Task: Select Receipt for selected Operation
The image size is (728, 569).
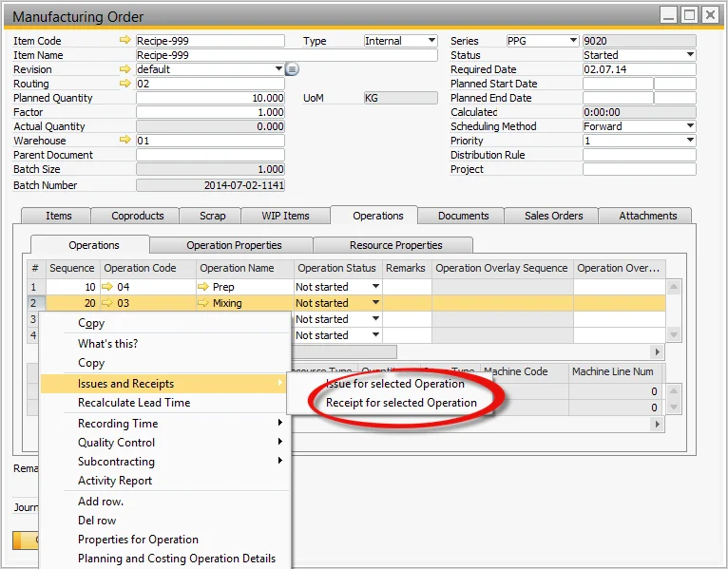Action: 401,403
